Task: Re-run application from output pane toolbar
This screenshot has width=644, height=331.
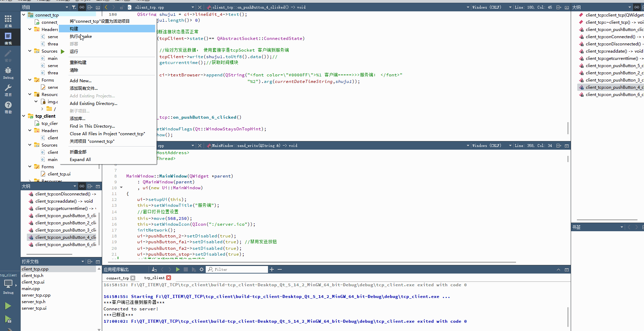Action: pyautogui.click(x=178, y=269)
